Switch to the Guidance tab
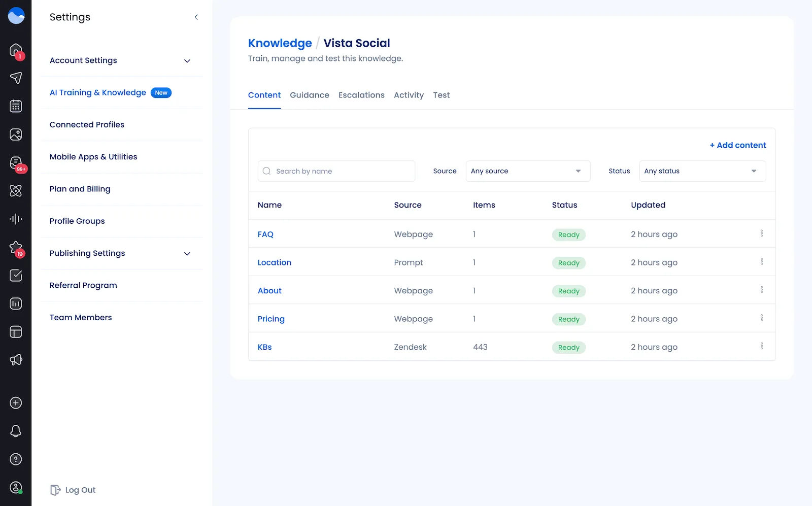 tap(310, 95)
